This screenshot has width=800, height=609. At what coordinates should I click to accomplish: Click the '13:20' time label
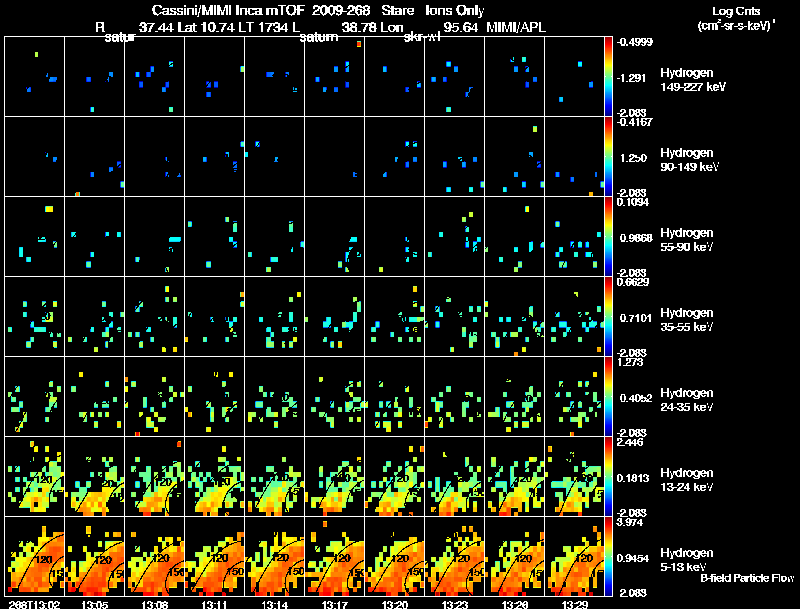coord(394,604)
